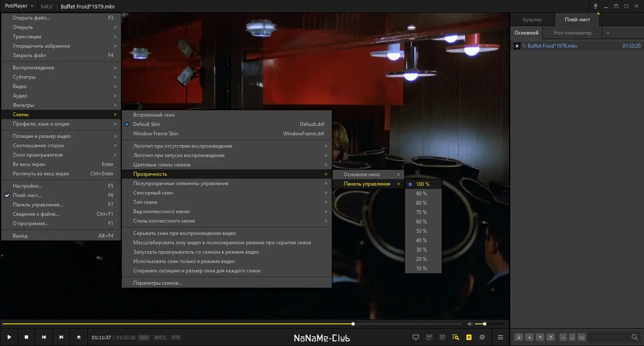Toggle the yellow playlist panel icon
644x346 pixels.
click(469, 337)
